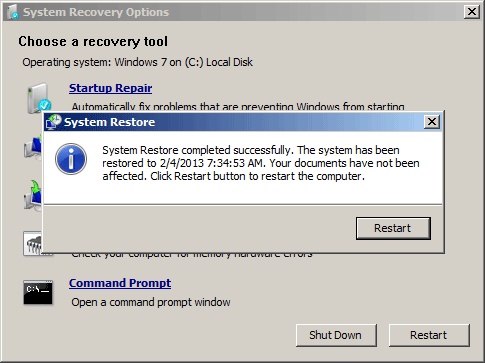The image size is (485, 363).
Task: Open the Startup Repair link
Action: tap(110, 88)
